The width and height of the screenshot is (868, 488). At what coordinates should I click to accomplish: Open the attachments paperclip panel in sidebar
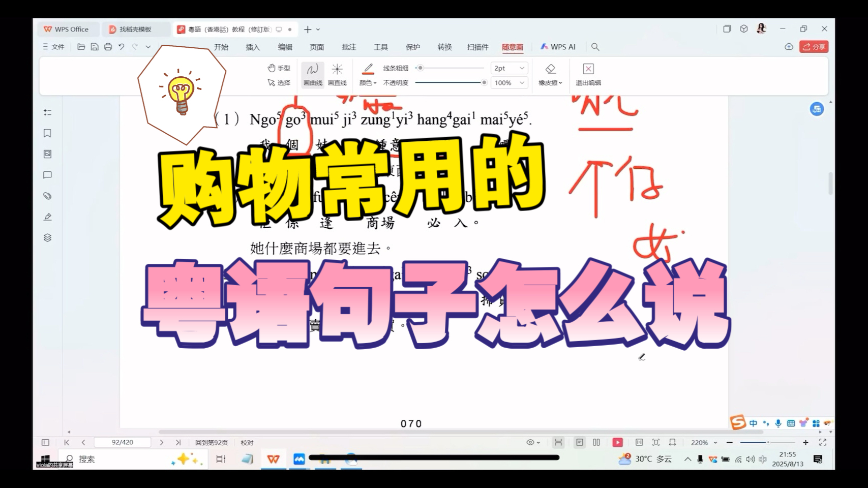click(47, 196)
